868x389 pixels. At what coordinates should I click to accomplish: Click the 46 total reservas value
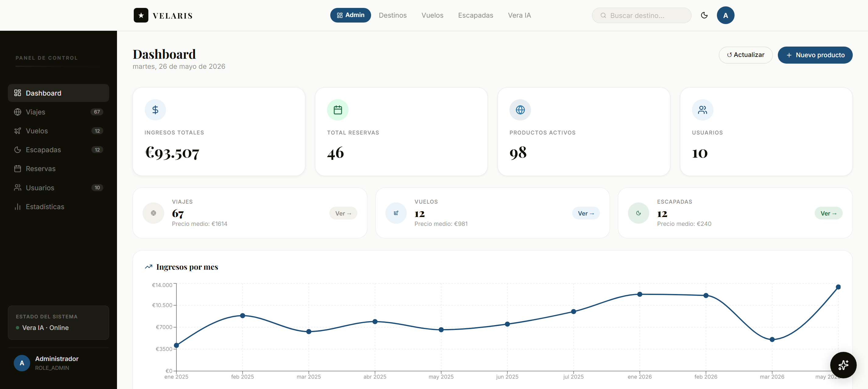point(335,153)
